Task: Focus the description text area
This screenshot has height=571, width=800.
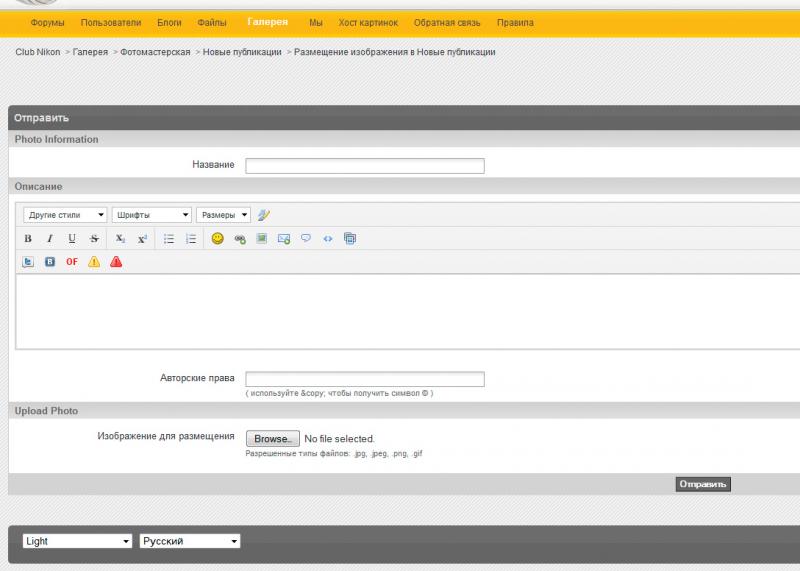Action: click(x=408, y=312)
